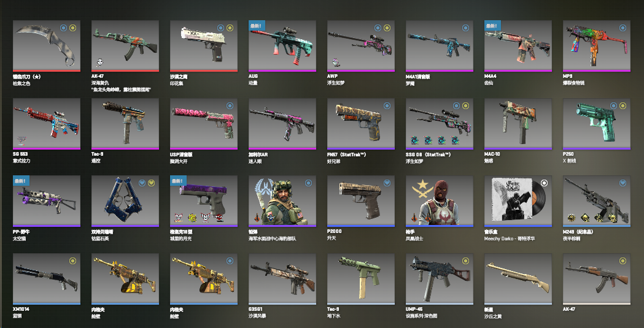644x328 pixels.
Task: Click the blue heart icon on M249
Action: [x=623, y=183]
